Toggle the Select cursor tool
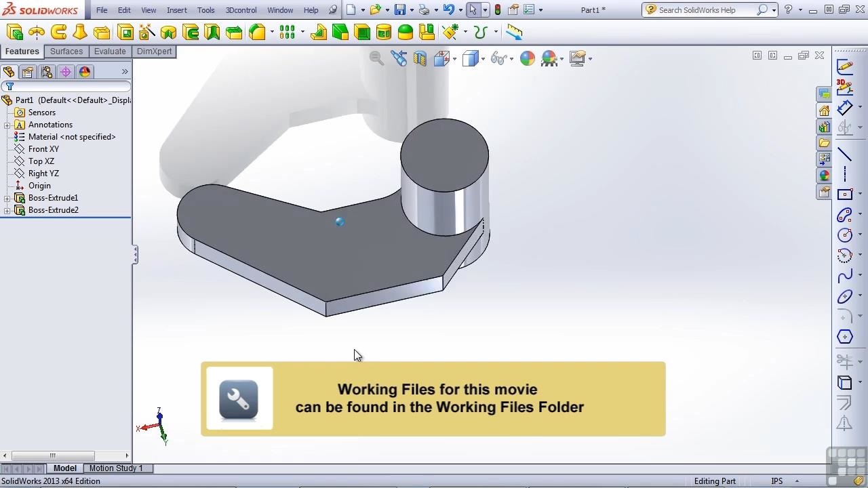The image size is (868, 488). 473,9
